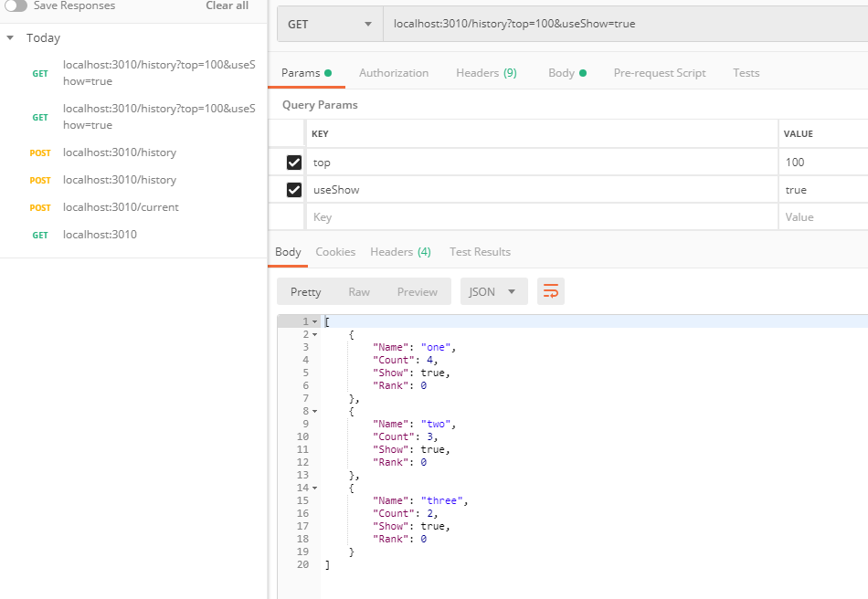
Task: Open the response Headers (4) tab
Action: (400, 252)
